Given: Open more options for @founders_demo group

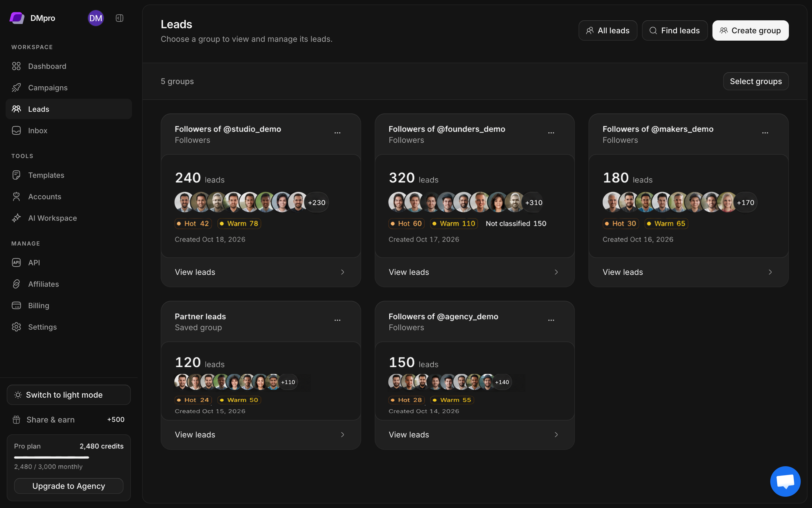Looking at the screenshot, I should (x=551, y=133).
